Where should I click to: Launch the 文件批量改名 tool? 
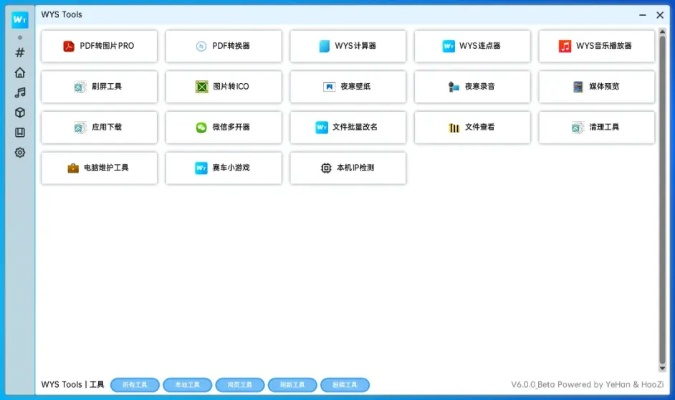(348, 128)
